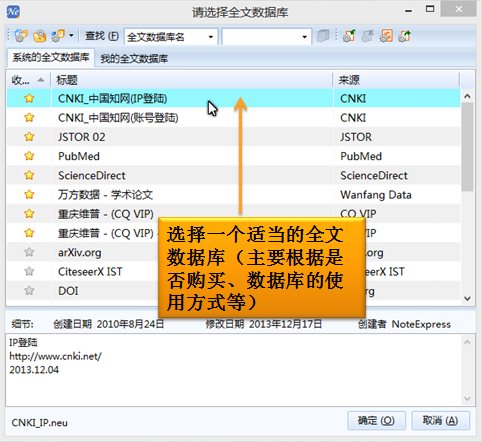Open the 全文数据库名 search field dropdown

[x=211, y=37]
